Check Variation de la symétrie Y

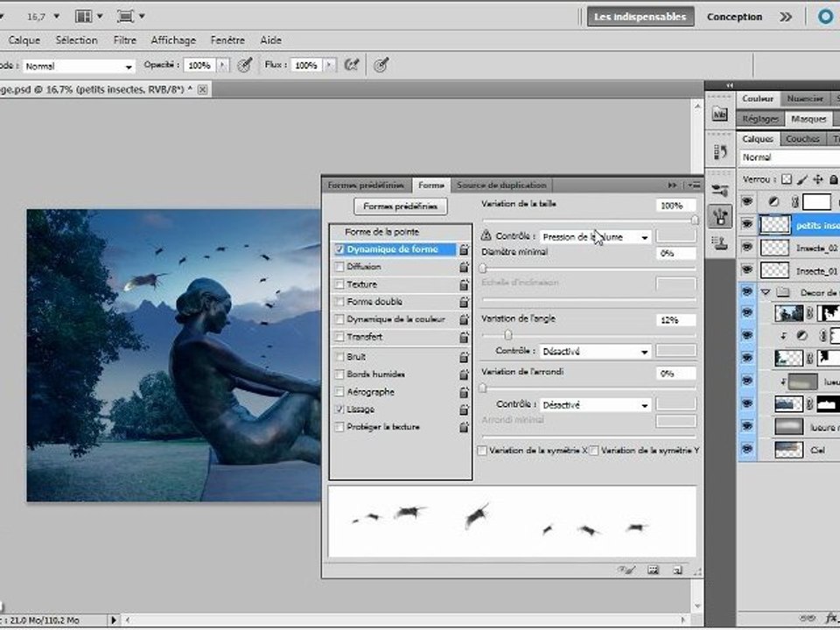coord(594,451)
